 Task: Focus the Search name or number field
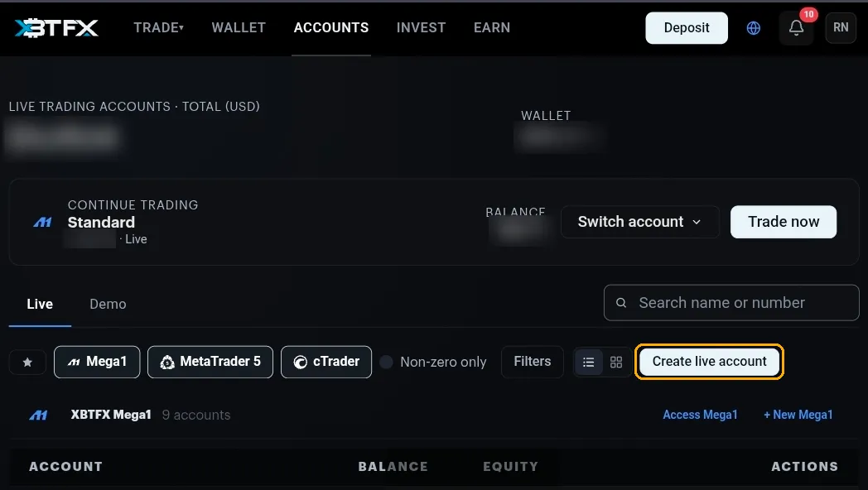click(731, 302)
